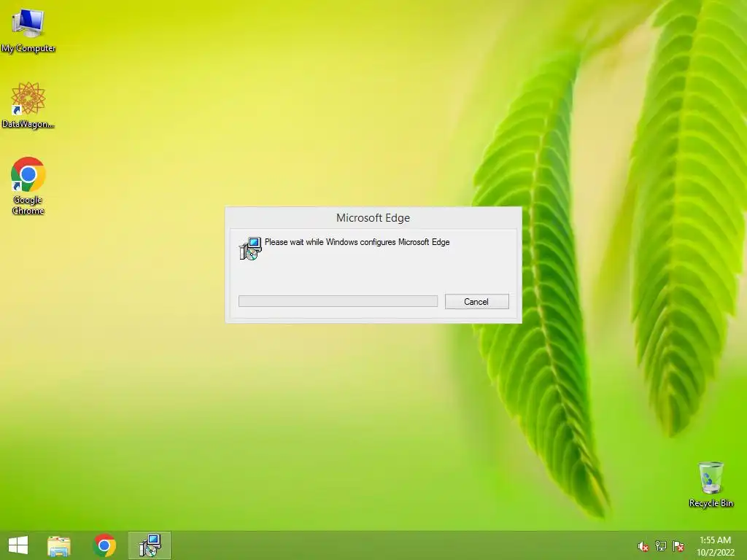Open the Windows Start button
The image size is (747, 560).
18,545
